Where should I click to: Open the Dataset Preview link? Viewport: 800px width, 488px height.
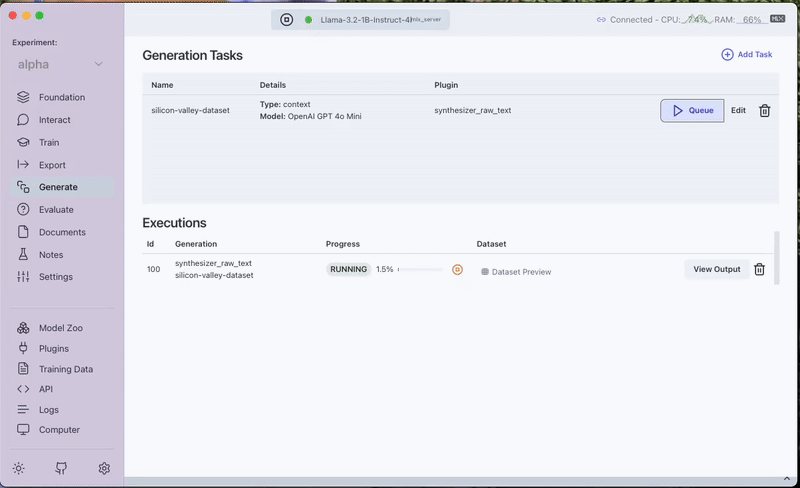coord(520,272)
